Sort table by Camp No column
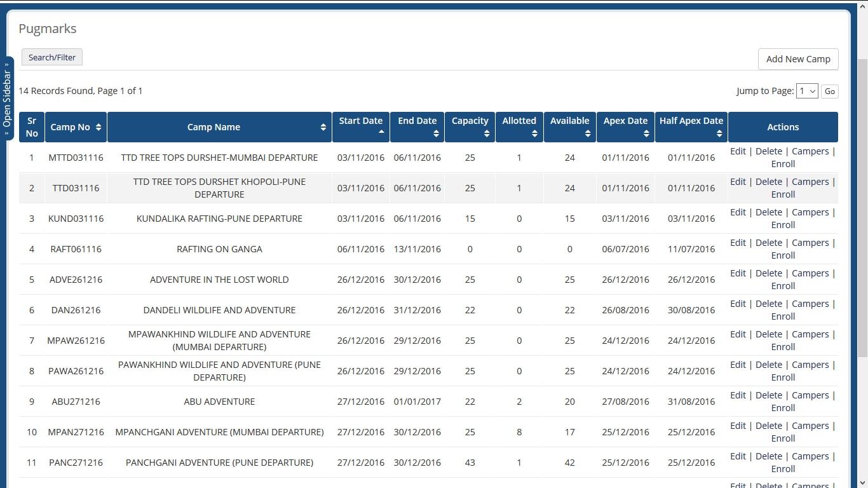 (x=76, y=127)
